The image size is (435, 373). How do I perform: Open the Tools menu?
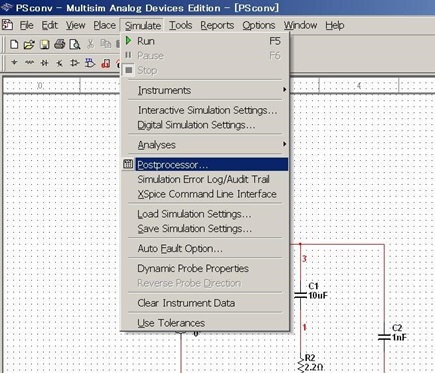click(180, 25)
